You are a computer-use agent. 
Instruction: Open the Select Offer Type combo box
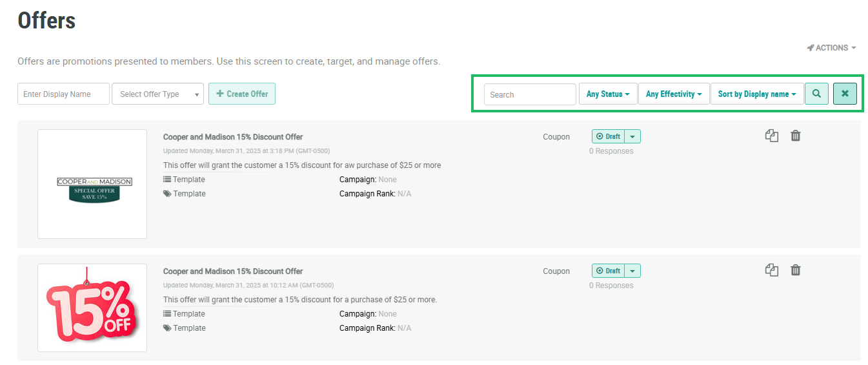(x=157, y=94)
